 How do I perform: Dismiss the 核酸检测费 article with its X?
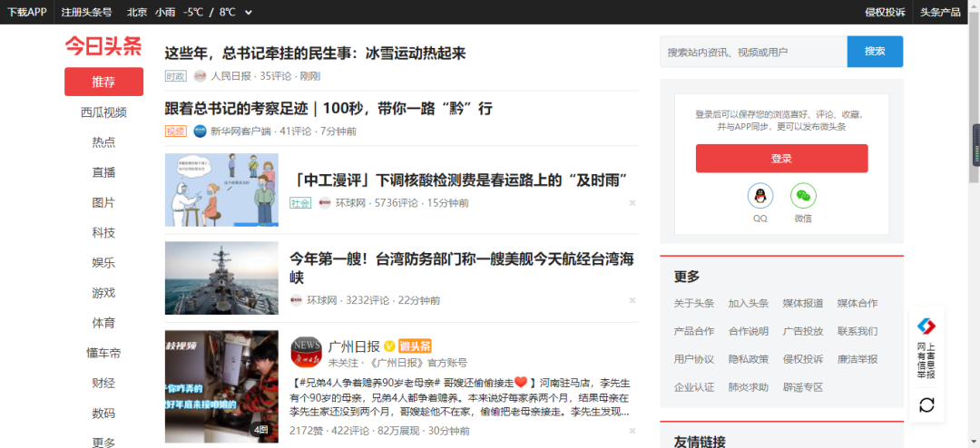point(632,203)
